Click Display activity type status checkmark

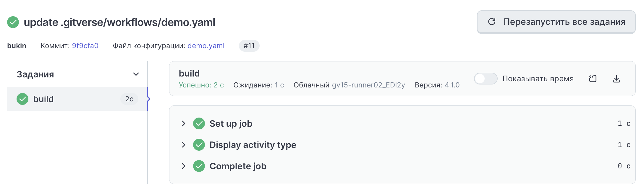click(x=199, y=145)
